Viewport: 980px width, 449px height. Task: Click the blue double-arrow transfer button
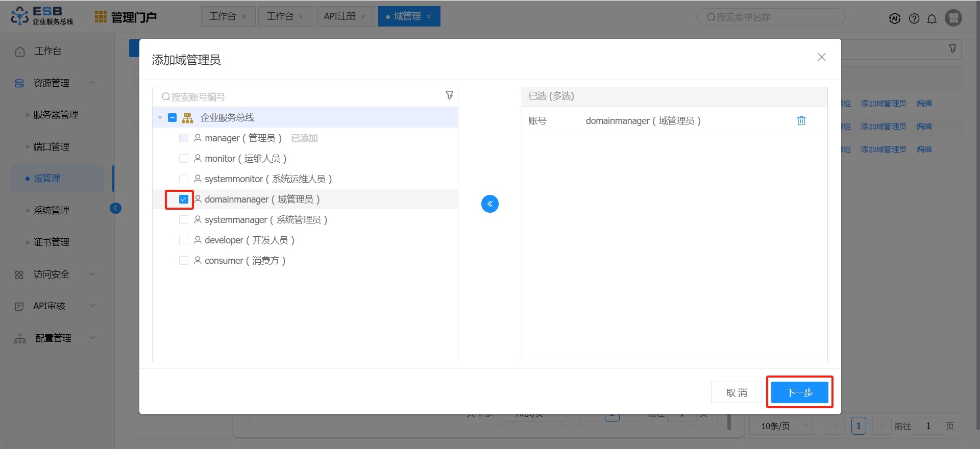coord(489,204)
